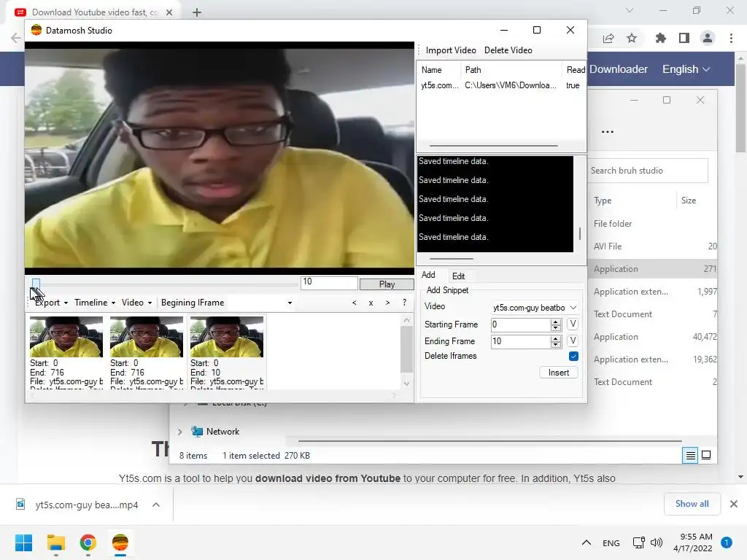The width and height of the screenshot is (747, 560).
Task: Click the browser extensions puzzle icon
Action: (x=660, y=38)
